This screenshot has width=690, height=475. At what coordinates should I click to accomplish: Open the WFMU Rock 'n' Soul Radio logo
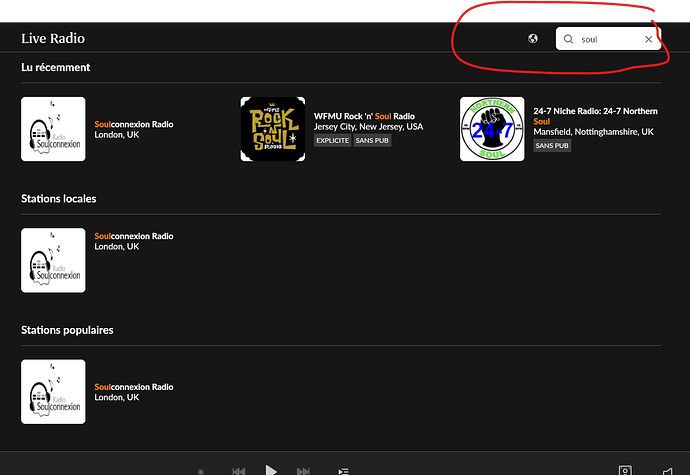(272, 129)
